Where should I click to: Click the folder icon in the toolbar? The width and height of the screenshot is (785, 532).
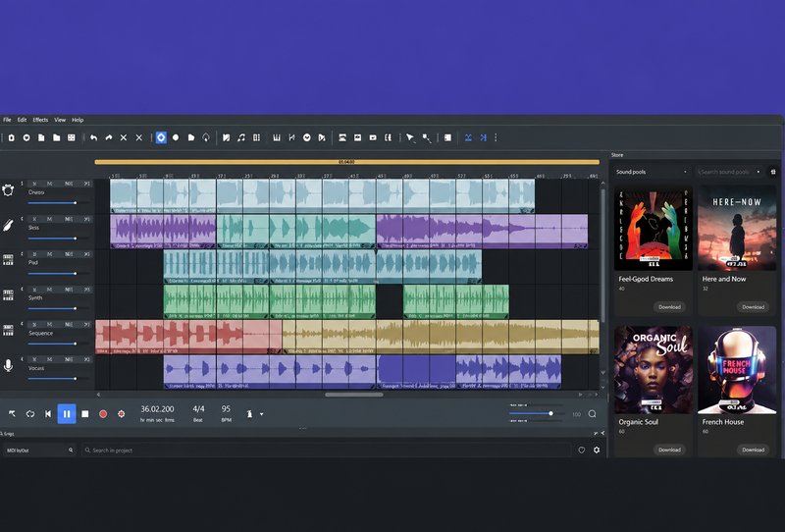pyautogui.click(x=57, y=137)
